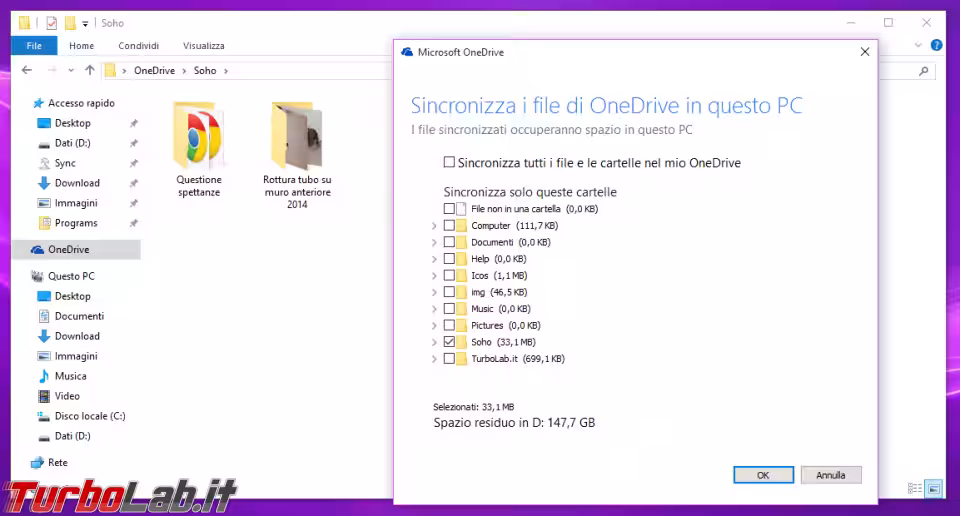Select Accesso rapido star icon

tap(38, 103)
